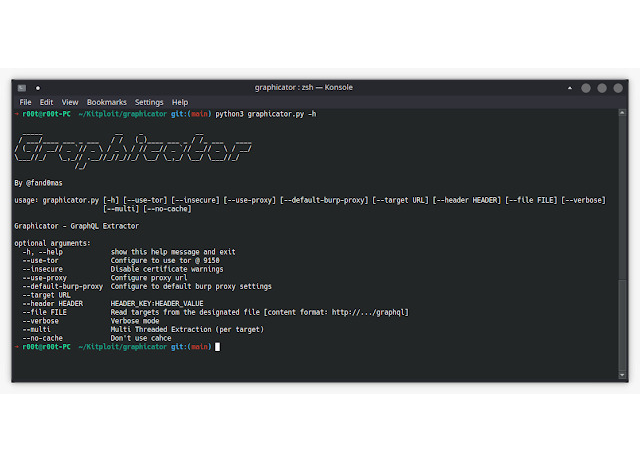The height and width of the screenshot is (462, 640).
Task: Click the http://.../graphql URL text
Action: click(x=368, y=313)
